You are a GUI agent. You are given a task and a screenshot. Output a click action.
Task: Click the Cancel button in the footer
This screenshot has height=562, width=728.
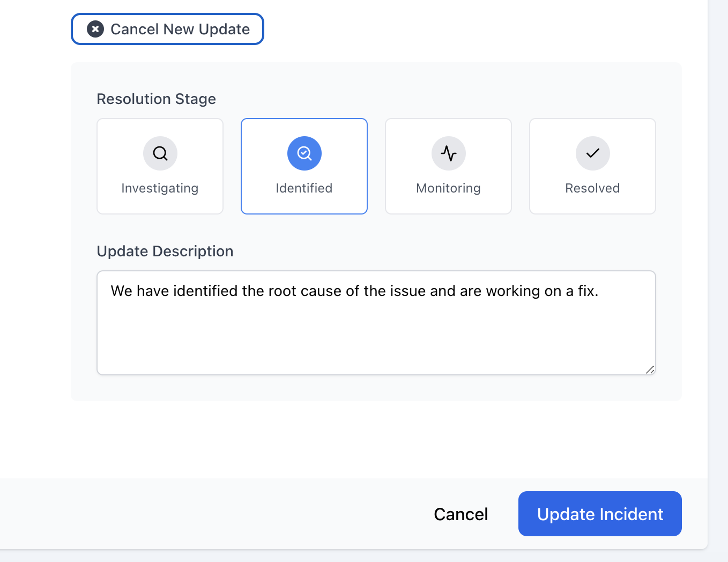click(x=460, y=514)
